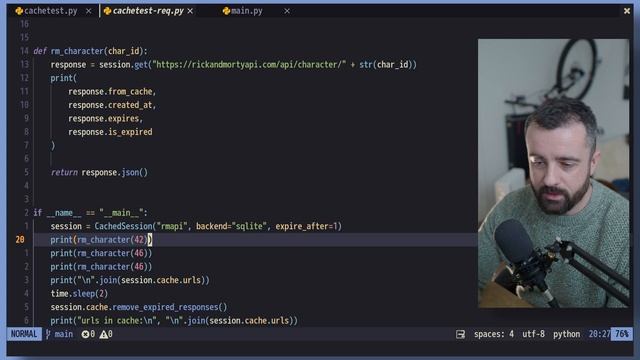This screenshot has height=360, width=640.
Task: Click the 76% file progress indicator
Action: pos(622,334)
